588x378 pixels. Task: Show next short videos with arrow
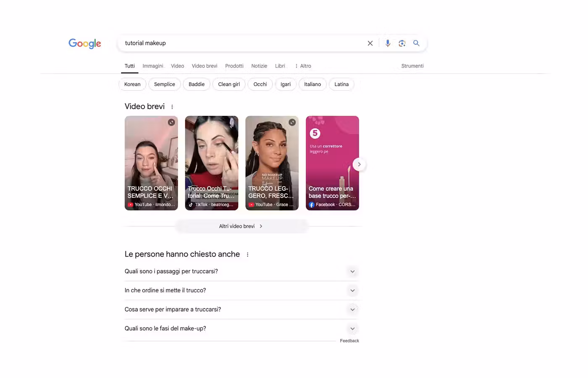point(359,164)
